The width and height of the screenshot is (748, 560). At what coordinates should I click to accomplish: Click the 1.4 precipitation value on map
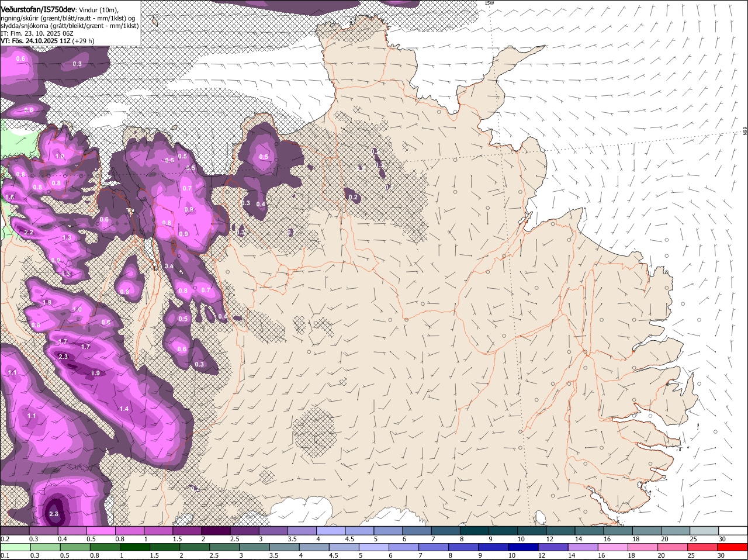coord(124,409)
